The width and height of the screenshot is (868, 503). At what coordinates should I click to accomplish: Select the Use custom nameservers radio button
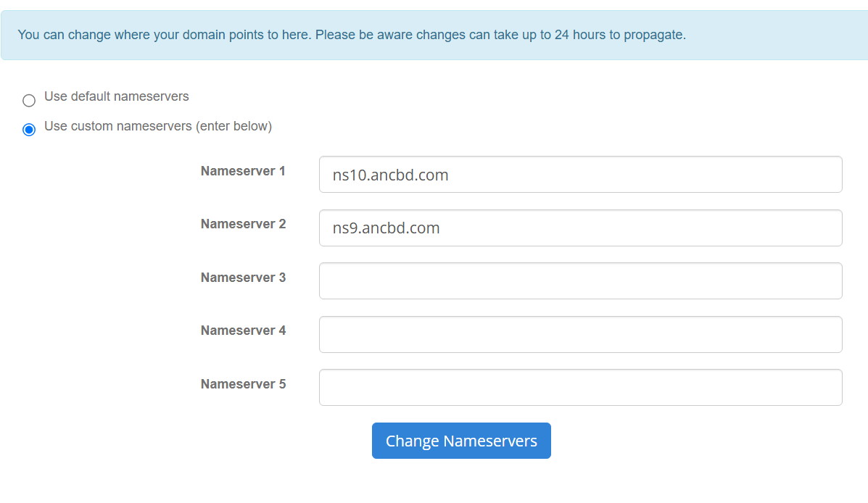(29, 130)
